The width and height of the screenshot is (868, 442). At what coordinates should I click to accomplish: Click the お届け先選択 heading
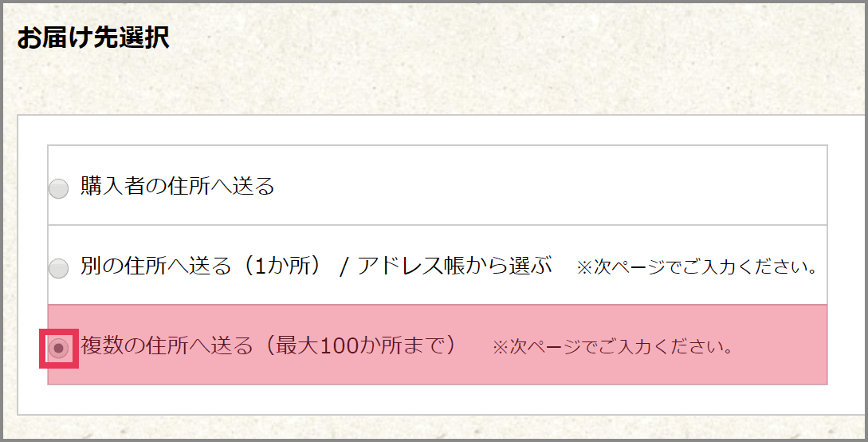click(92, 38)
